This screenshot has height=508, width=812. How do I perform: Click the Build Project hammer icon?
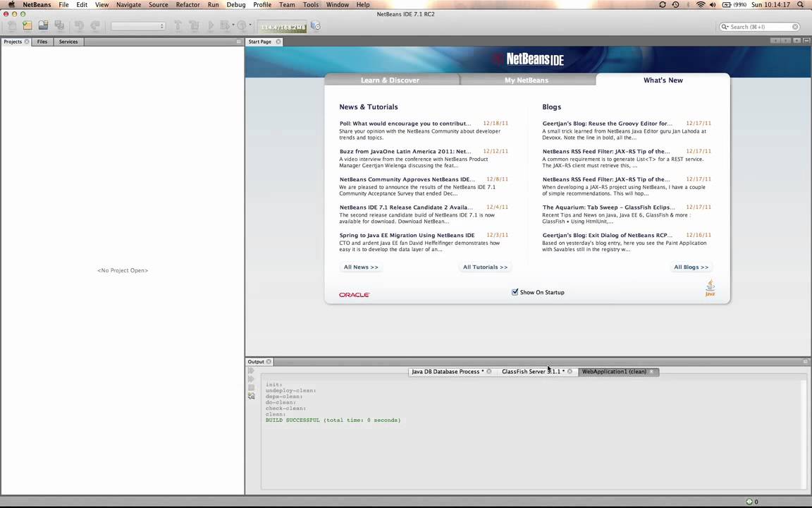[178, 25]
